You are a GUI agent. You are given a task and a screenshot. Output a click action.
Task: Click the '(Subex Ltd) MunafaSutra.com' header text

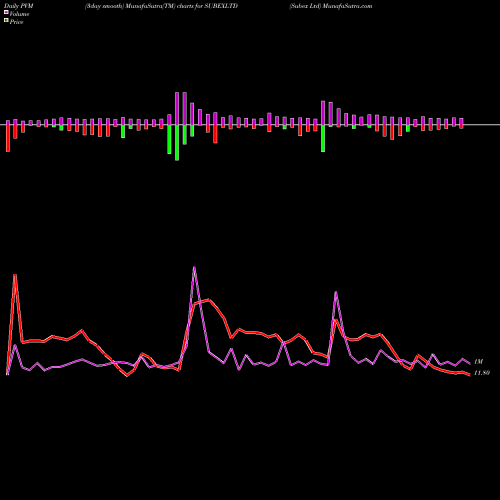(x=331, y=6)
